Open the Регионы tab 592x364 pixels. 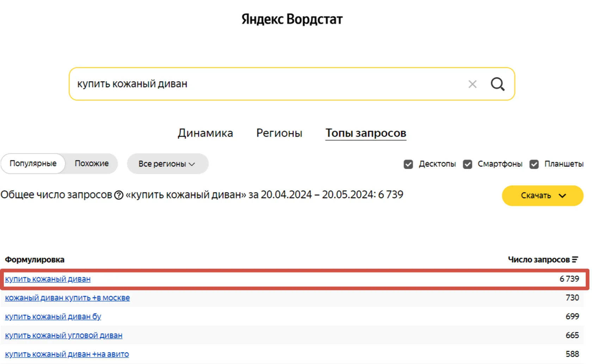(x=279, y=133)
